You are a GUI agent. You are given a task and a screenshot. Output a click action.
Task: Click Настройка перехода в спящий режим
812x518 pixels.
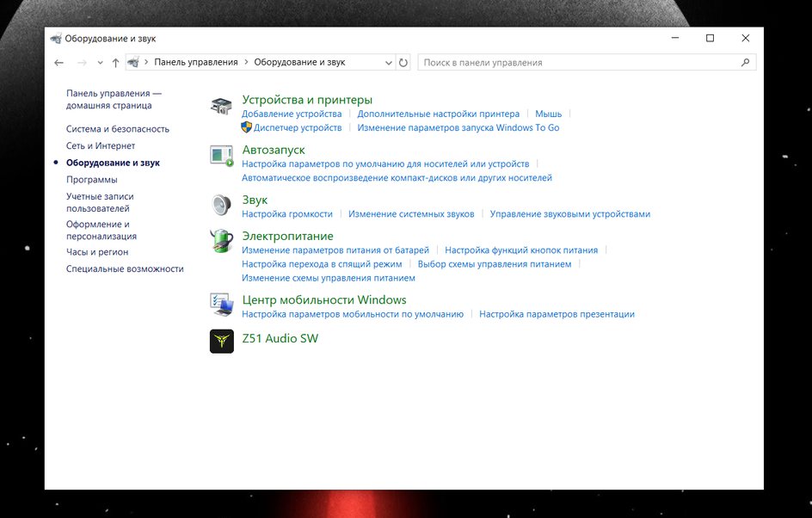click(x=322, y=264)
